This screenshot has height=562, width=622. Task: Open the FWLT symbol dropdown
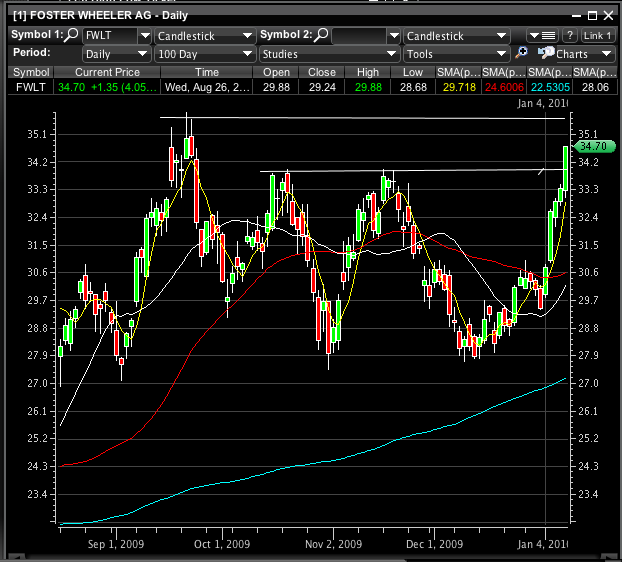(144, 36)
